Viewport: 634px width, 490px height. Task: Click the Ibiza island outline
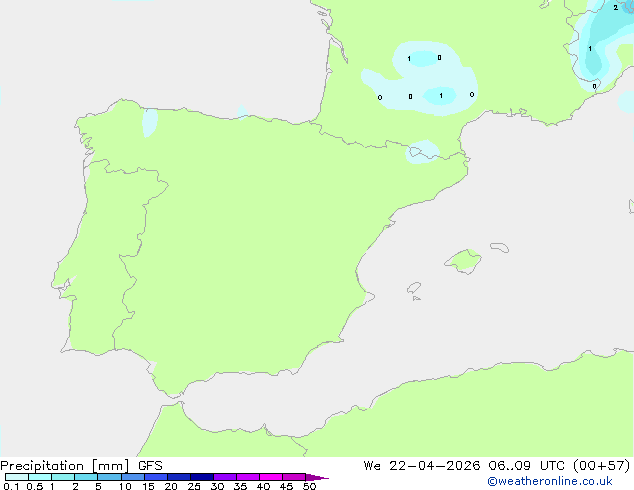[414, 288]
